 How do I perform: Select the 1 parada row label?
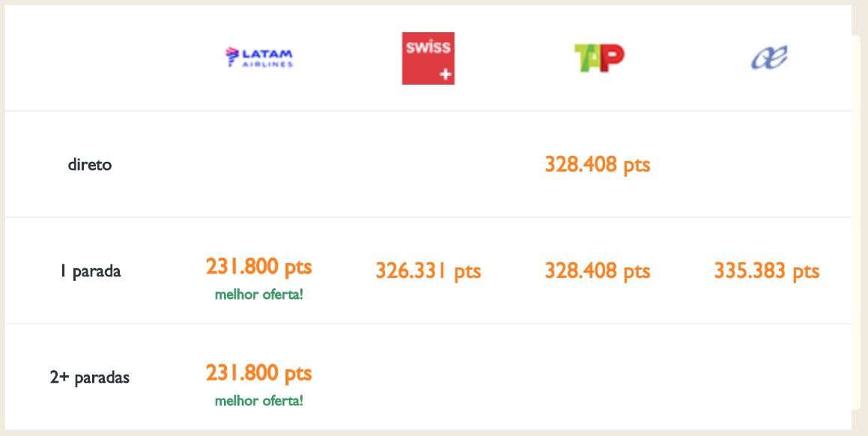pyautogui.click(x=90, y=271)
